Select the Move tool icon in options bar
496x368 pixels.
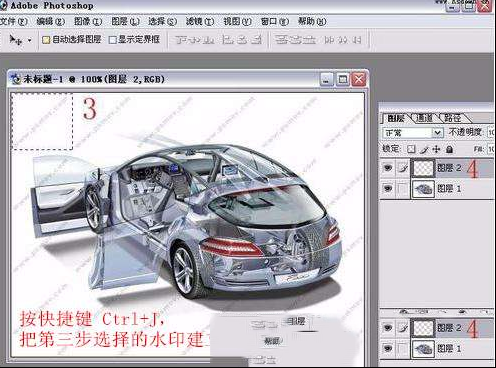15,40
